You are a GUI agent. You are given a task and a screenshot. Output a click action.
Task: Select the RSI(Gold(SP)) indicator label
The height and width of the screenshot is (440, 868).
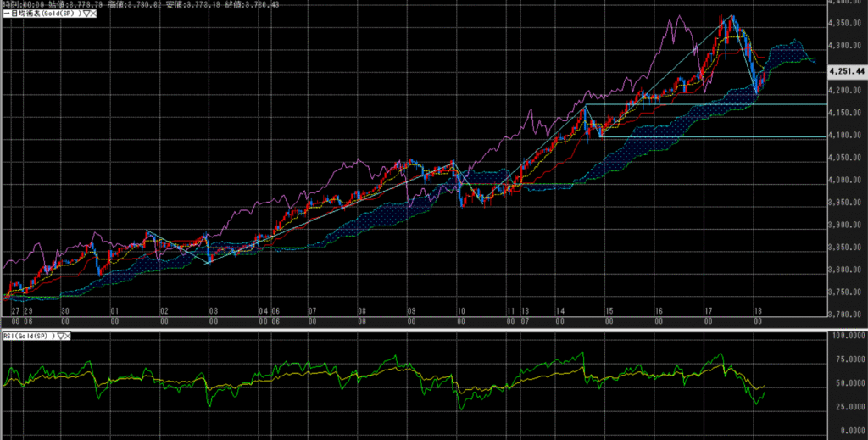click(x=27, y=337)
